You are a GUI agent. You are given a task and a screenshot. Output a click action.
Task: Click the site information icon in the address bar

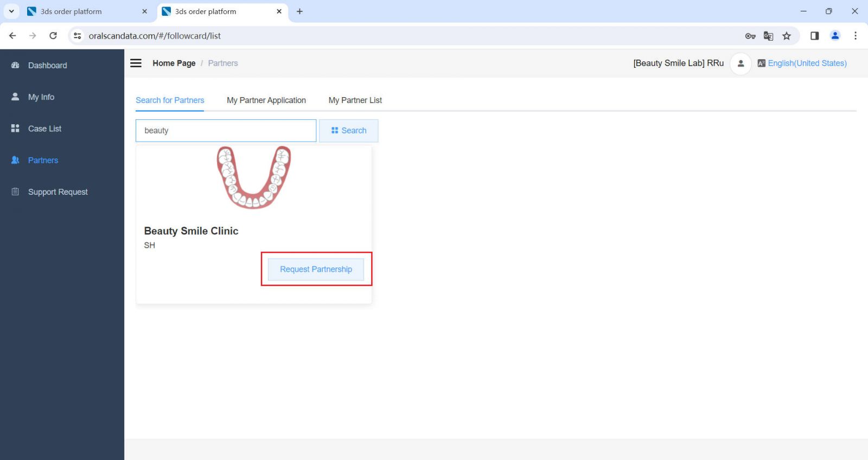click(78, 36)
